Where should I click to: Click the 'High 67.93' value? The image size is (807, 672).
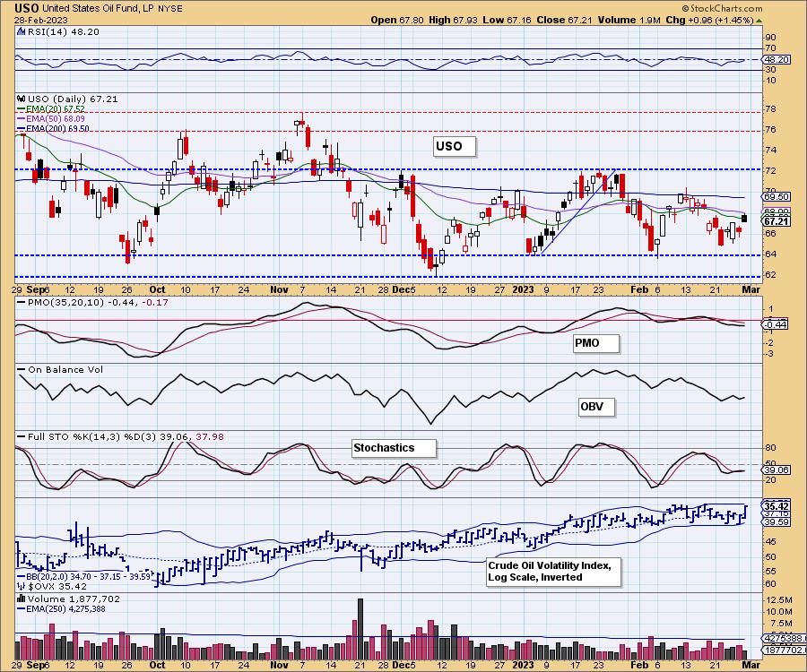coord(453,20)
